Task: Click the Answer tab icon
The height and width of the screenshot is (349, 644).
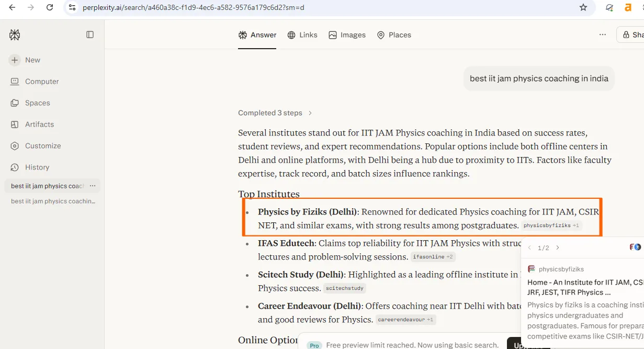Action: pyautogui.click(x=243, y=35)
